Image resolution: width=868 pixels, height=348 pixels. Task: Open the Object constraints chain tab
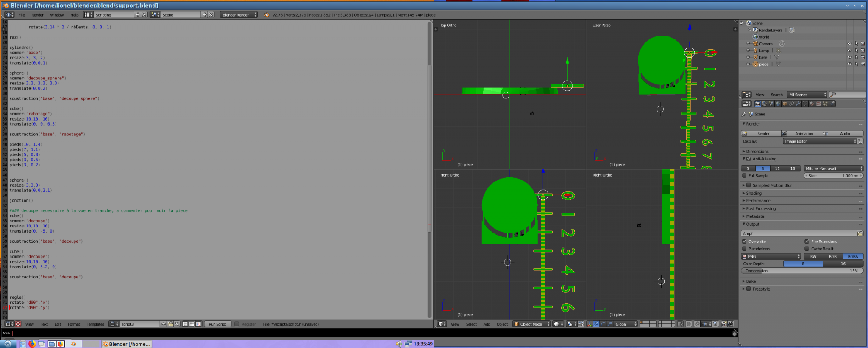tap(791, 104)
